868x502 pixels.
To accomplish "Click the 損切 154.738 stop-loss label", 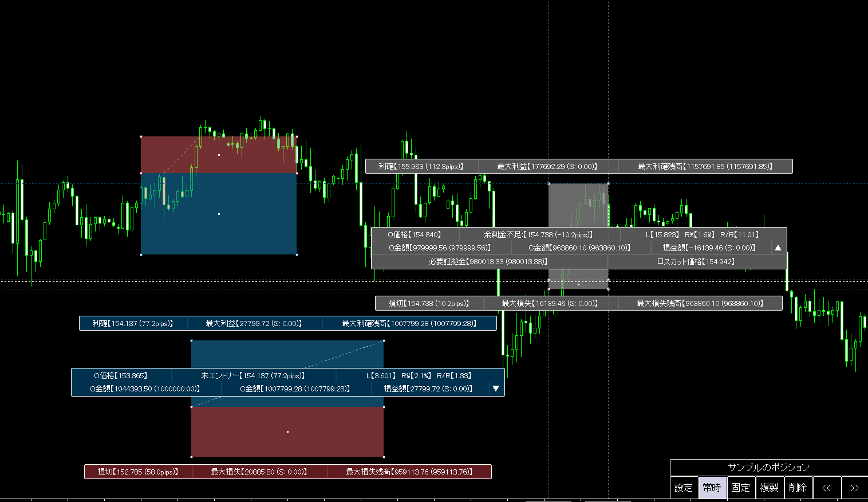I will click(x=429, y=303).
